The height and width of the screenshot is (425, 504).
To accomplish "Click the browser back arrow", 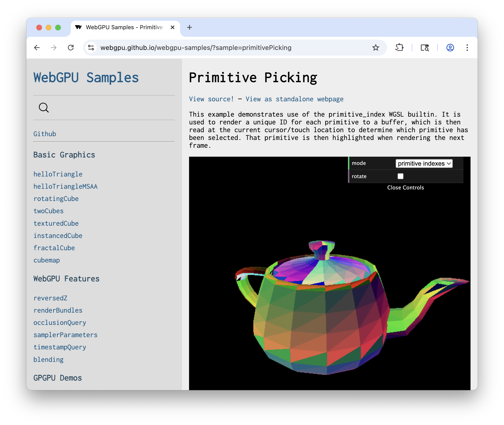I will point(37,47).
